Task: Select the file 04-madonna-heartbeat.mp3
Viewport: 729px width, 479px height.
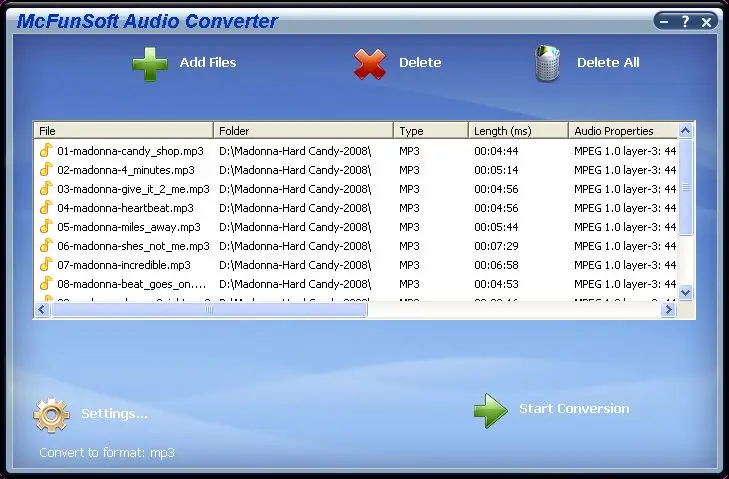Action: 125,208
